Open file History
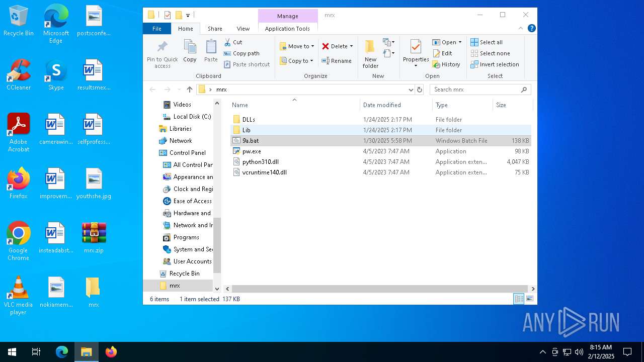Screen dimensions: 644x362 pyautogui.click(x=446, y=64)
